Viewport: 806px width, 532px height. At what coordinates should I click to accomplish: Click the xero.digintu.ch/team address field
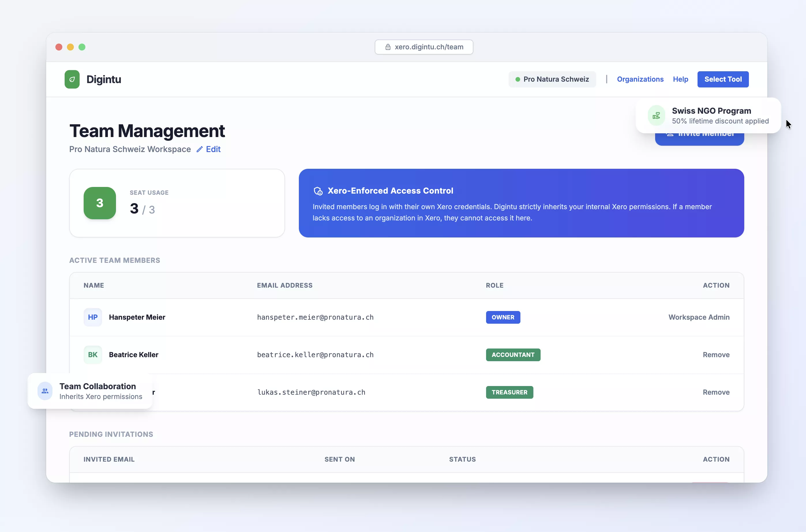424,47
